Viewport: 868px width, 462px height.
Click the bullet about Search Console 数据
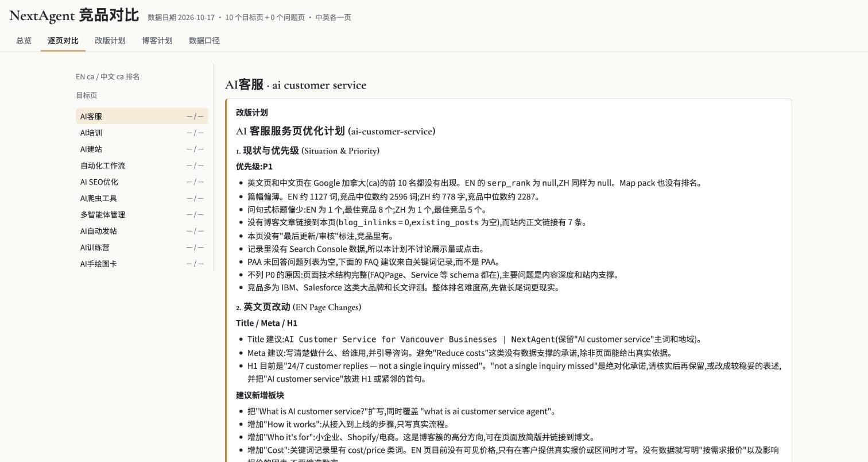pos(366,249)
